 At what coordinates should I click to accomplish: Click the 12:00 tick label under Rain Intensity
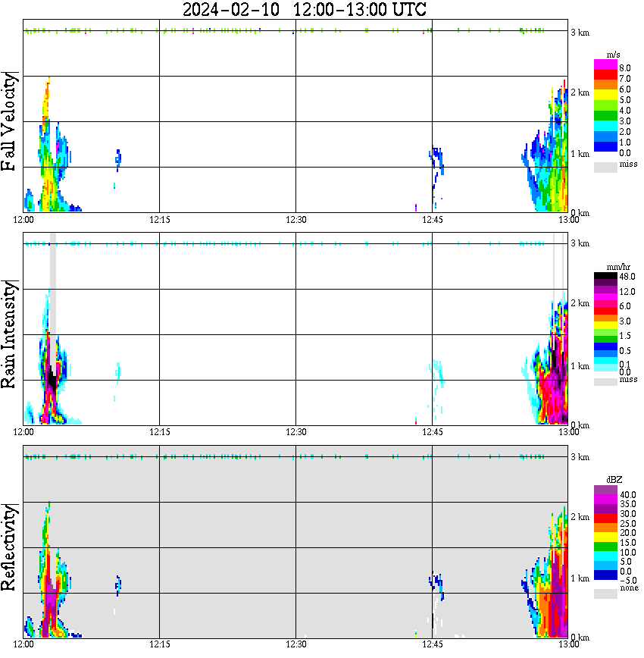pos(23,432)
